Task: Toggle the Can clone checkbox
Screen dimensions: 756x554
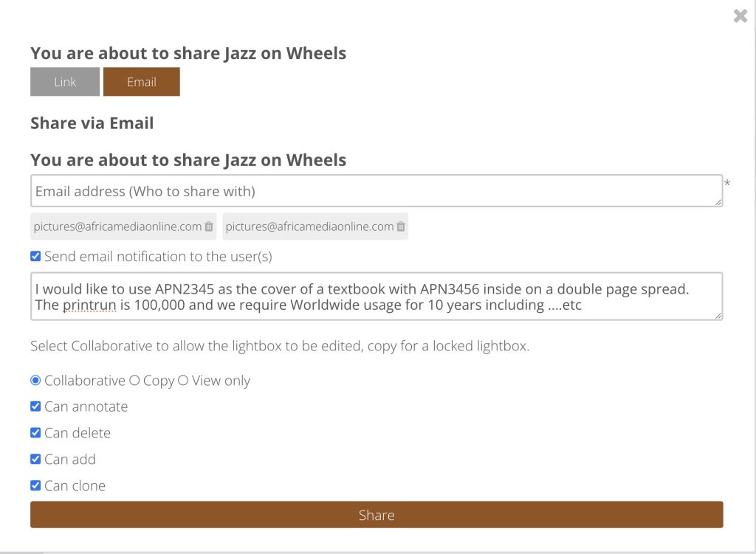Action: click(35, 485)
